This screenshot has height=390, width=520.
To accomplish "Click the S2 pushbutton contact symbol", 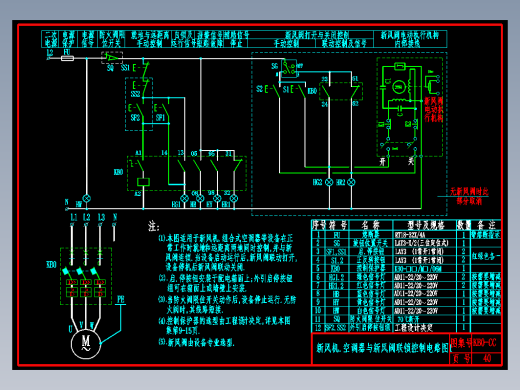I will (273, 90).
